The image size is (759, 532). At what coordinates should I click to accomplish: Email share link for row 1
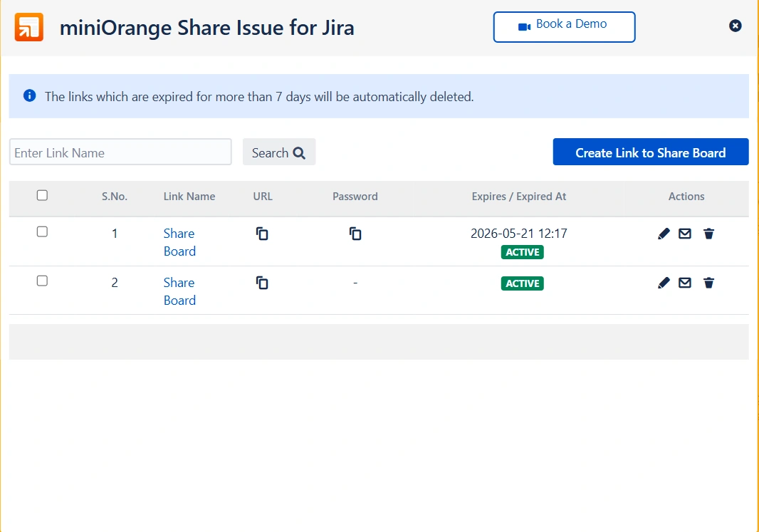point(685,234)
